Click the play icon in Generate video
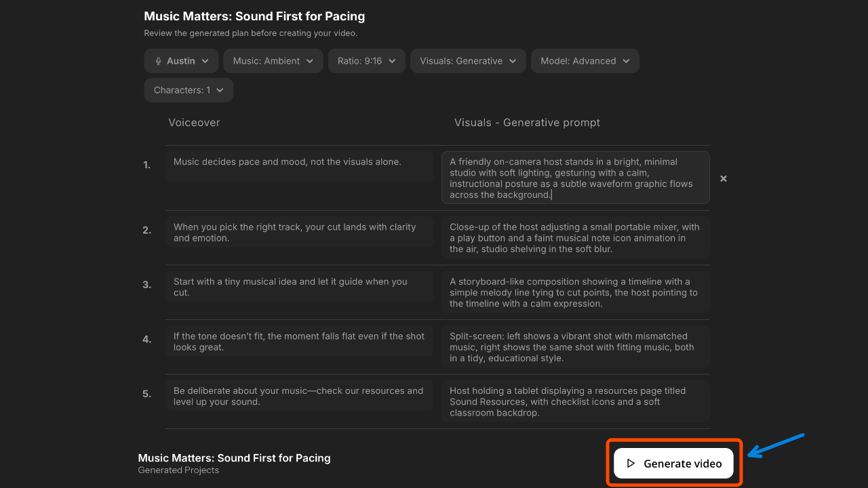868x488 pixels. (631, 464)
